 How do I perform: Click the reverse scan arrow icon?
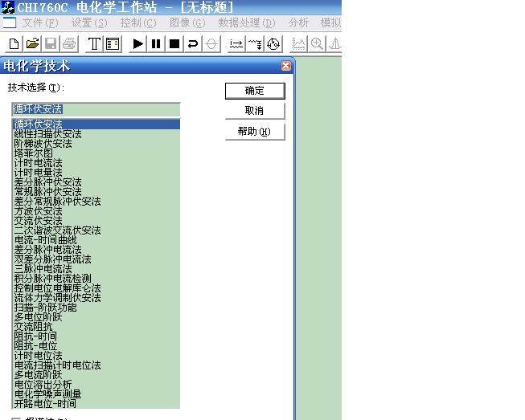[193, 44]
